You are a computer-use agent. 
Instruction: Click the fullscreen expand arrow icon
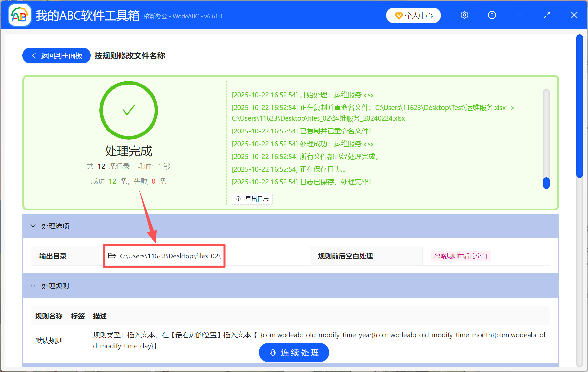tap(547, 15)
